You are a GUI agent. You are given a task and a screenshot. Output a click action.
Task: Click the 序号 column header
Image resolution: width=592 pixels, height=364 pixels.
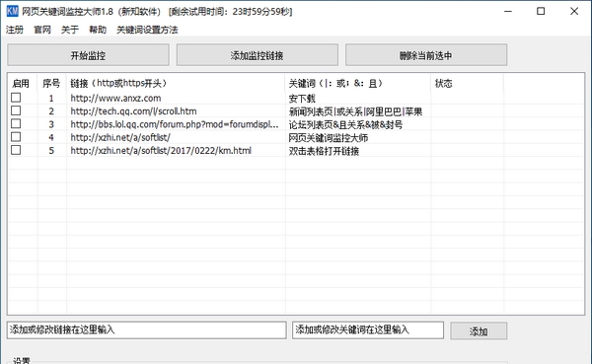click(51, 83)
